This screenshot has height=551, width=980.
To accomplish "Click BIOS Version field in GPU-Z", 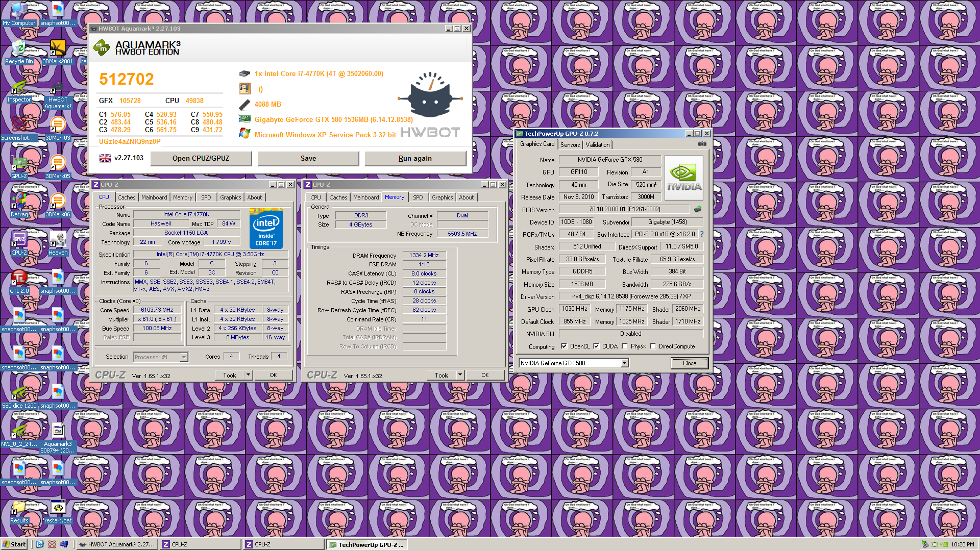I will click(624, 209).
